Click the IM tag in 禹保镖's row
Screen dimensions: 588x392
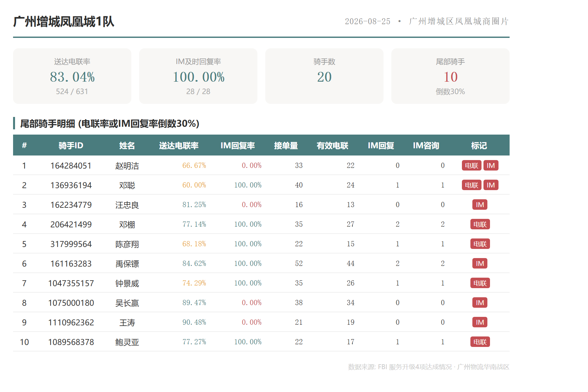(x=480, y=263)
